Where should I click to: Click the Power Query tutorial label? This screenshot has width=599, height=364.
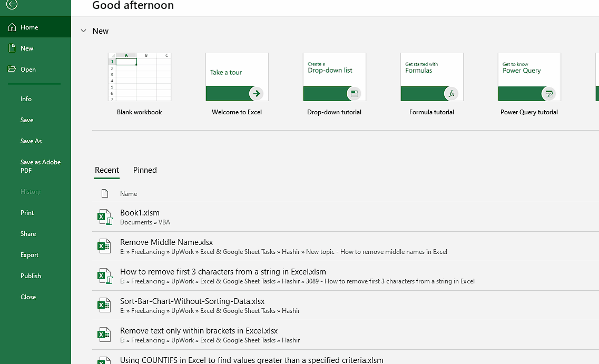tap(529, 112)
